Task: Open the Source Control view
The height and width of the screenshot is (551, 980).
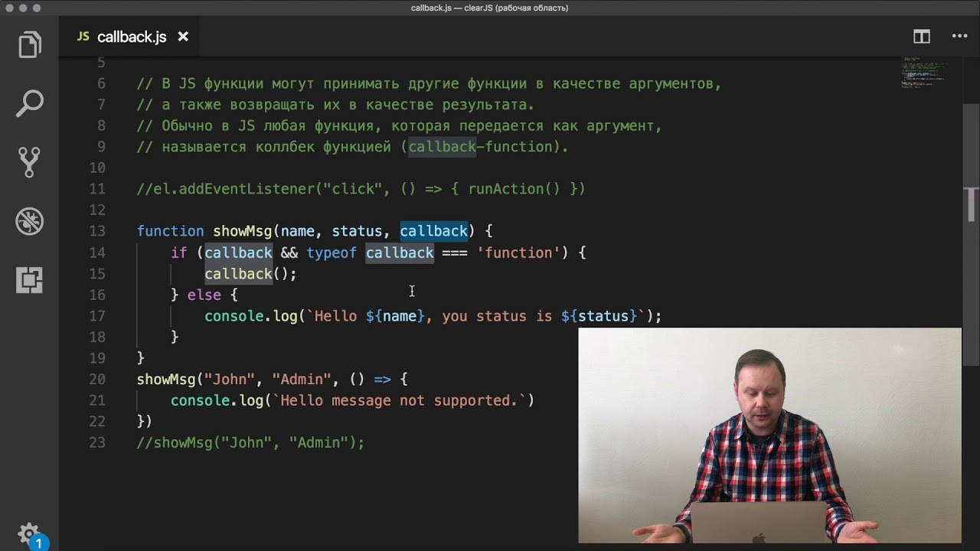Action: pyautogui.click(x=29, y=162)
